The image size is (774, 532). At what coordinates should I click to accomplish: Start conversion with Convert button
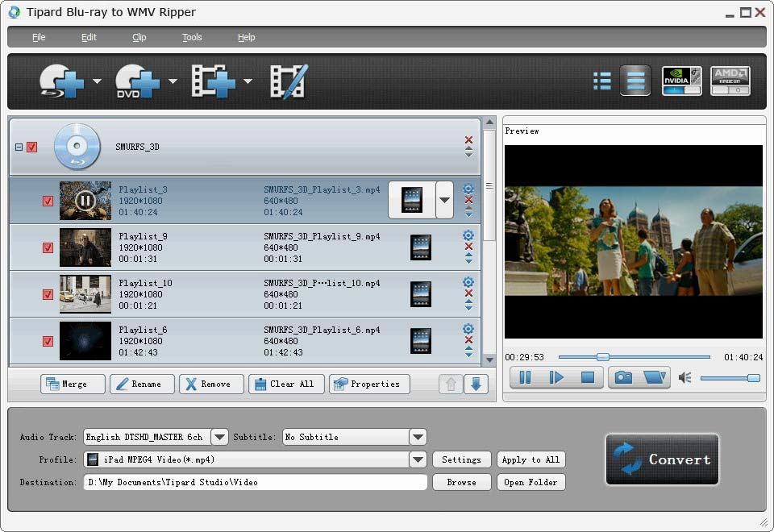coord(662,459)
